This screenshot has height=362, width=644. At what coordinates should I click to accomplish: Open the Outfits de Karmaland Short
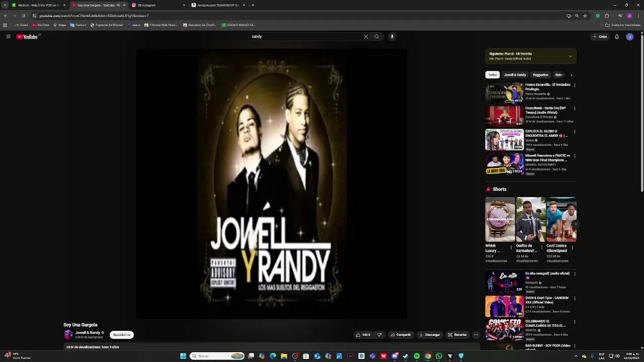(531, 220)
